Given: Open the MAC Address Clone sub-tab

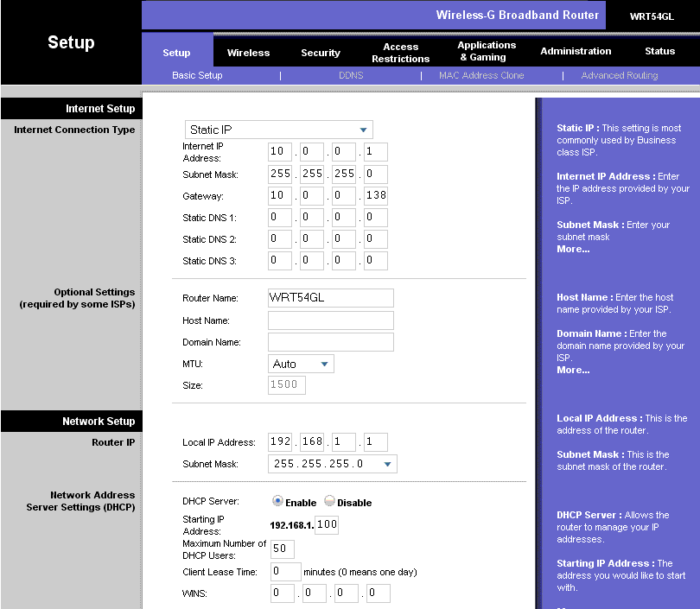Looking at the screenshot, I should click(481, 75).
